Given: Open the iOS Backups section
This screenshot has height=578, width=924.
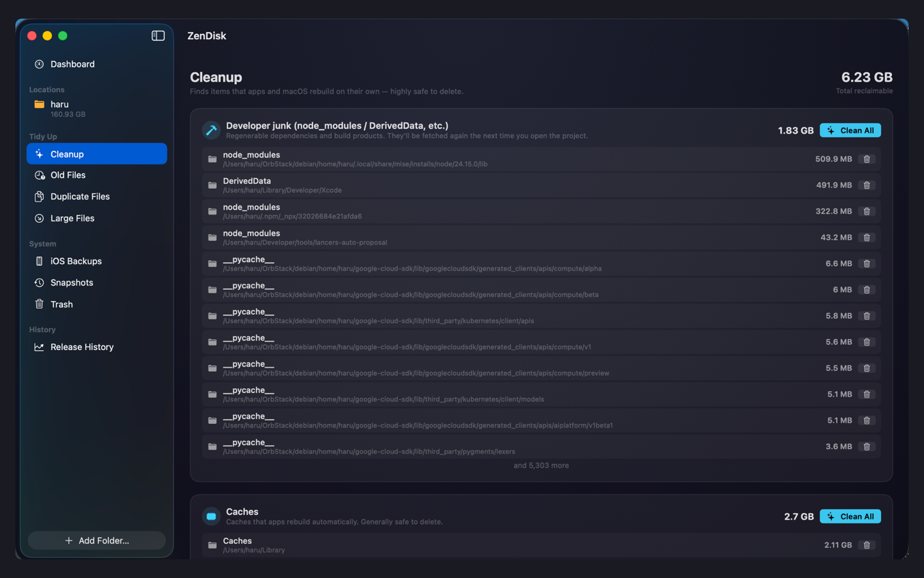Looking at the screenshot, I should [96, 261].
